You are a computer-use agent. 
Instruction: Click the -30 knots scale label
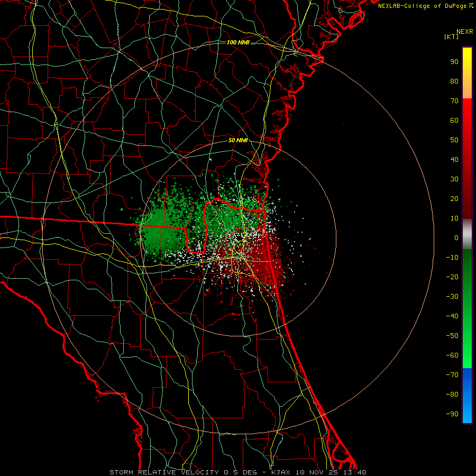[x=452, y=297]
